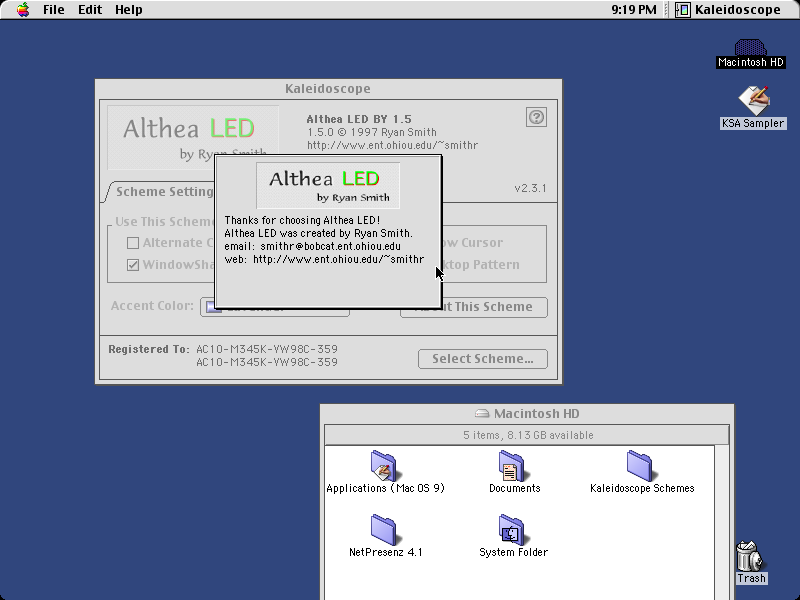The image size is (800, 600).
Task: Click the Althea LED banner in Kaleidoscope window
Action: (x=193, y=137)
